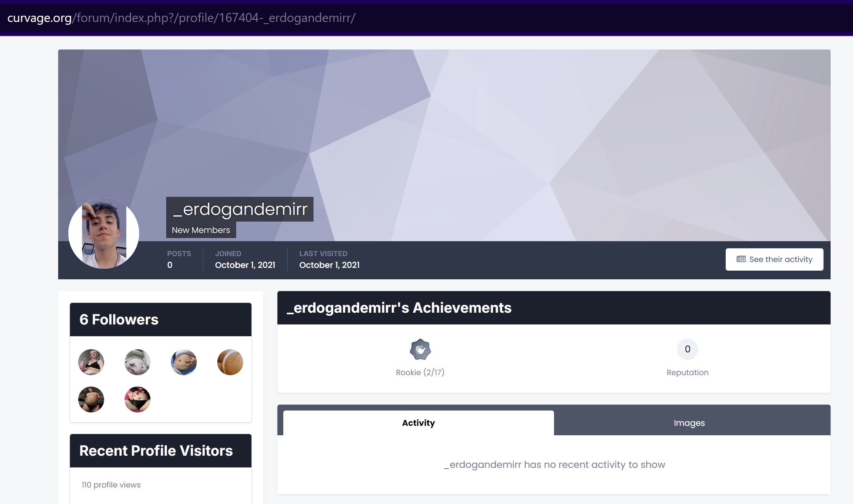Click the Rookie (2/17) label
Viewport: 853px width, 504px height.
(420, 372)
